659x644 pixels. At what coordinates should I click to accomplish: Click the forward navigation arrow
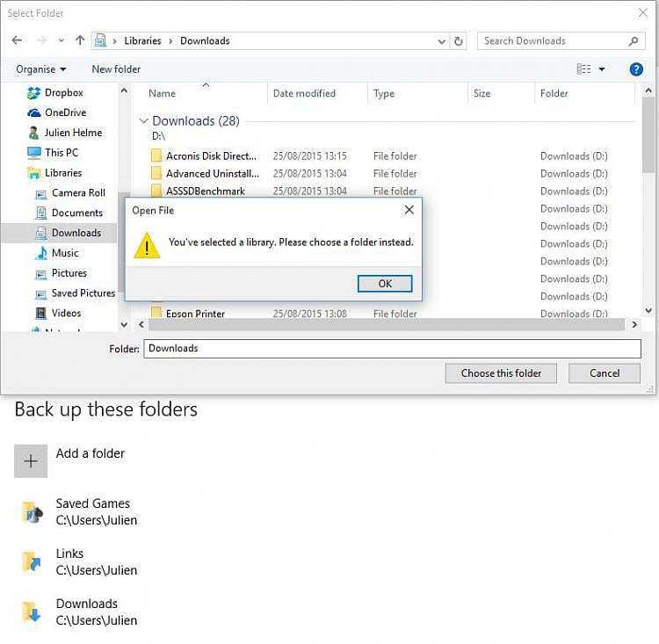point(41,40)
